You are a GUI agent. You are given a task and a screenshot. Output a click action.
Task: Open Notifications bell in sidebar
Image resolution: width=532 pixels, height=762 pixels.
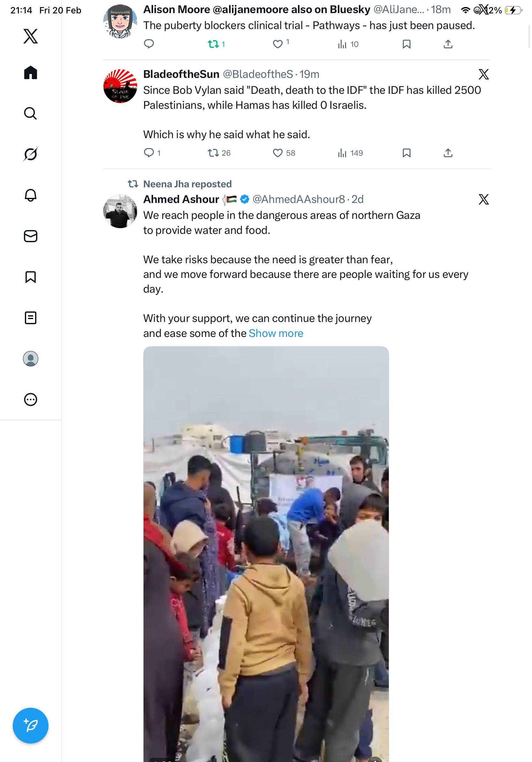[31, 195]
